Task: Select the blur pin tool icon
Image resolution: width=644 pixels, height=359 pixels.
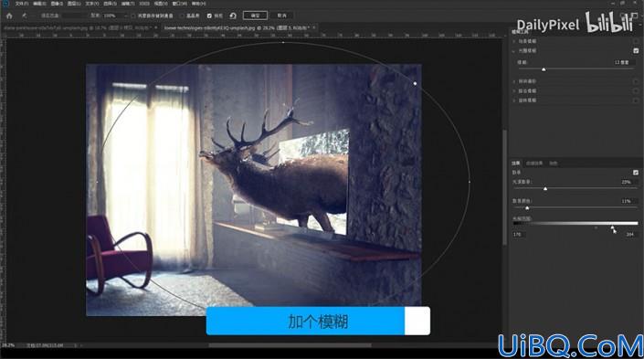Action: (x=25, y=16)
